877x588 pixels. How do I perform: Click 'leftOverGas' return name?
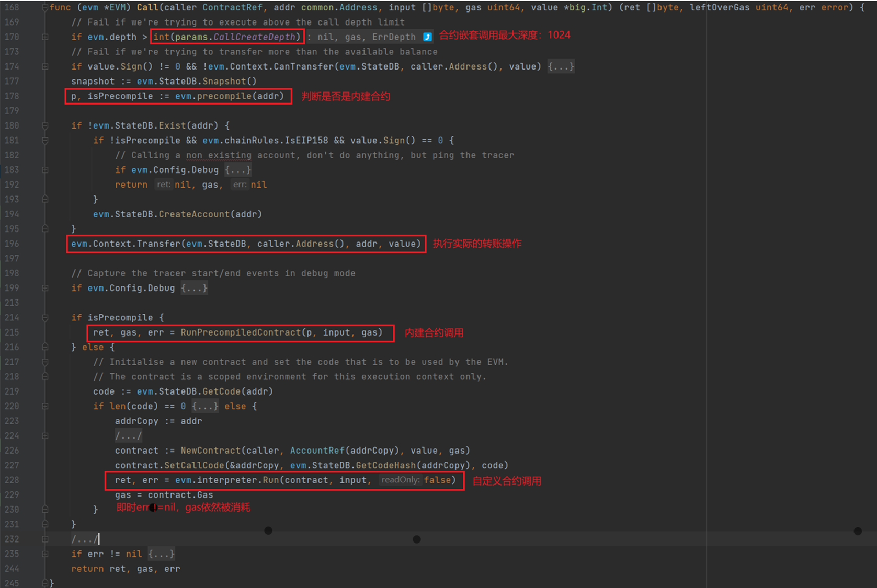720,7
